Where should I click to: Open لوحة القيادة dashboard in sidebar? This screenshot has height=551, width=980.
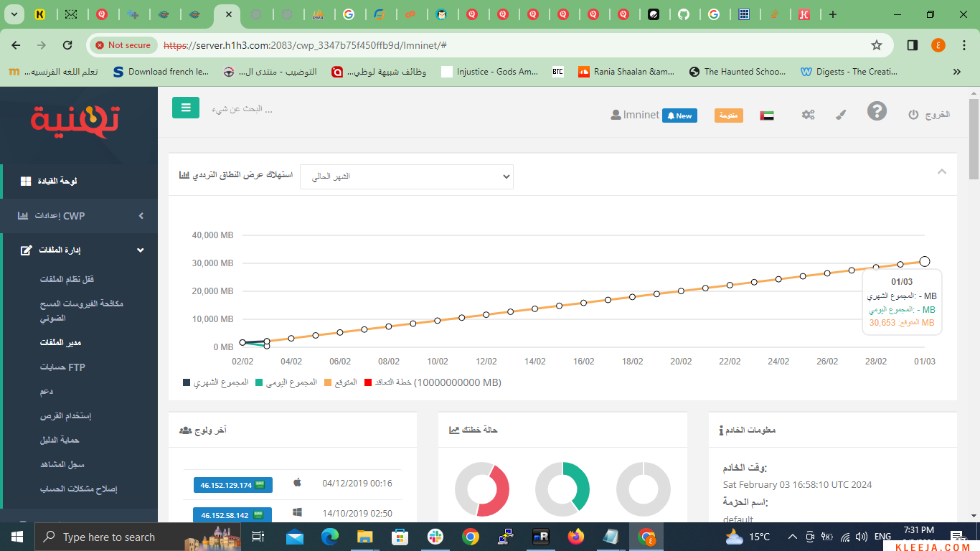[79, 181]
